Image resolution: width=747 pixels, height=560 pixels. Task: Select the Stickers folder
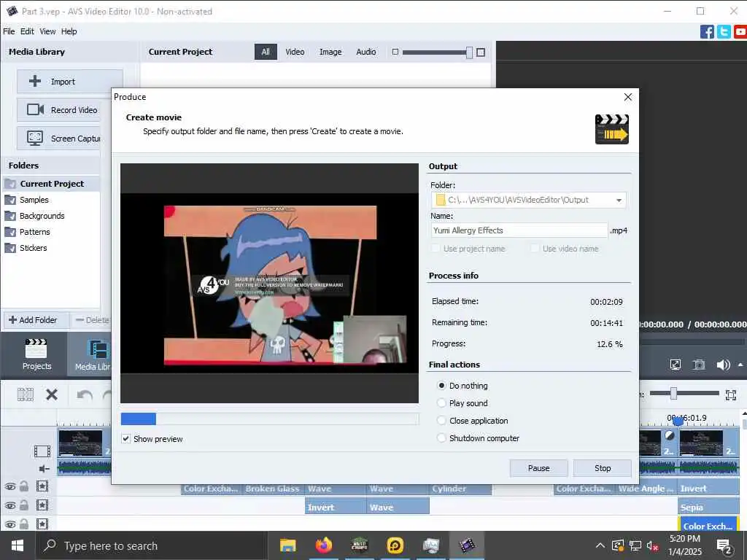(x=33, y=248)
